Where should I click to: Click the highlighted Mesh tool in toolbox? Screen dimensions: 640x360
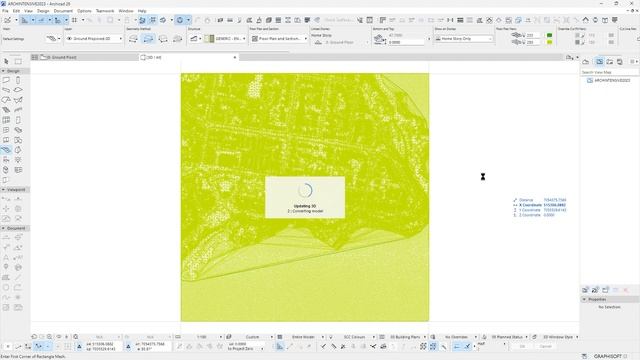coord(6,150)
